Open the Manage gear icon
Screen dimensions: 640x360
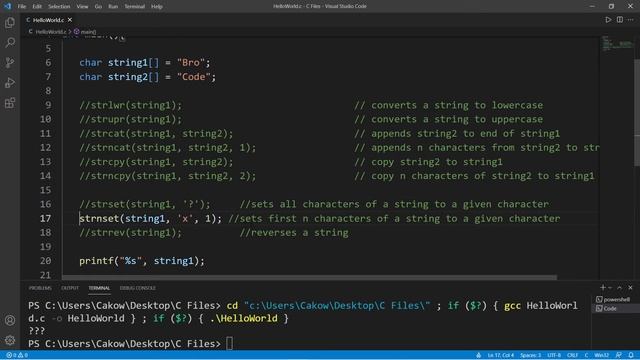coord(10,340)
